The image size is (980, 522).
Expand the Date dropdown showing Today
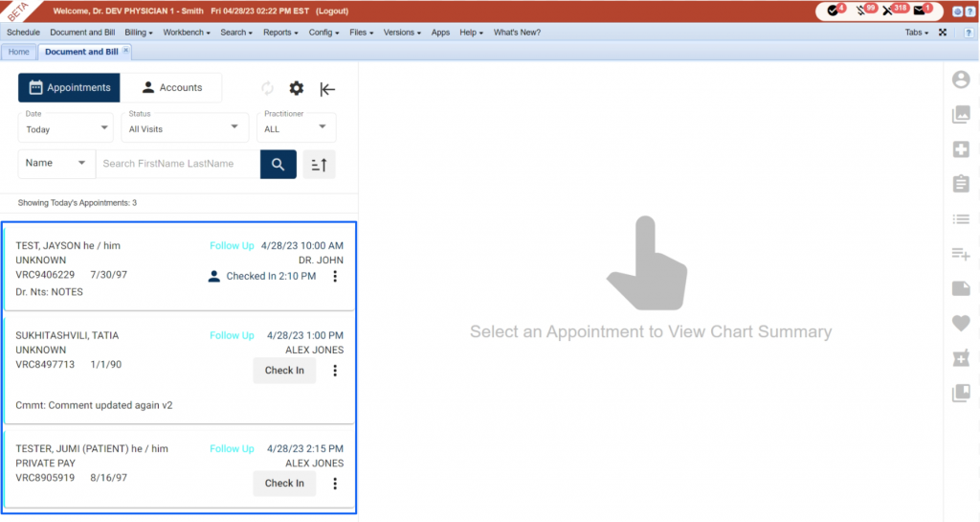[66, 127]
